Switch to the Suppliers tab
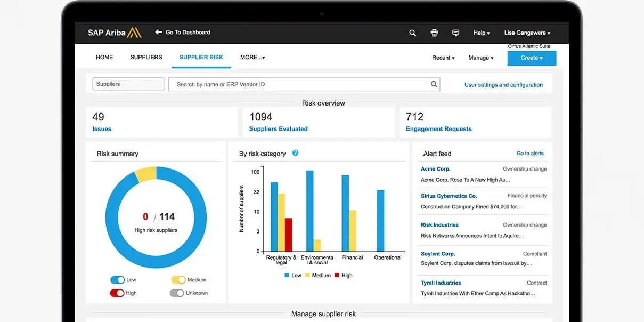Image resolution: width=644 pixels, height=322 pixels. [x=146, y=57]
